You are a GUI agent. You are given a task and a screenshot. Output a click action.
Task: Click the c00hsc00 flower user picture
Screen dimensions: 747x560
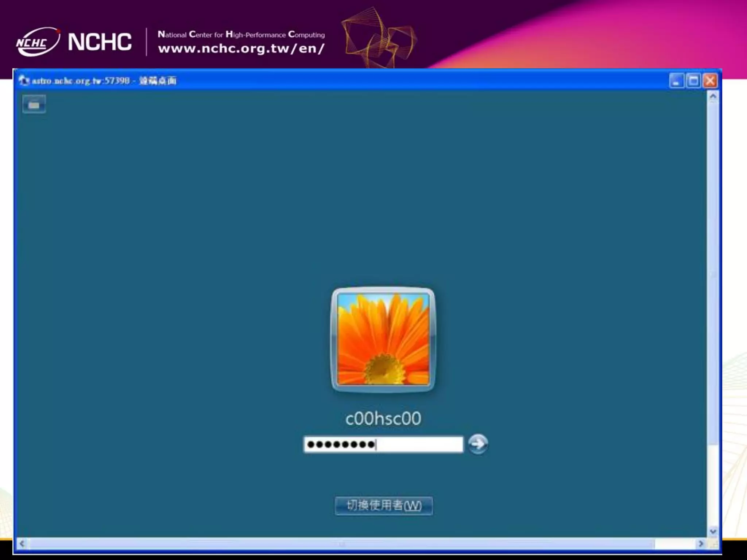(383, 339)
